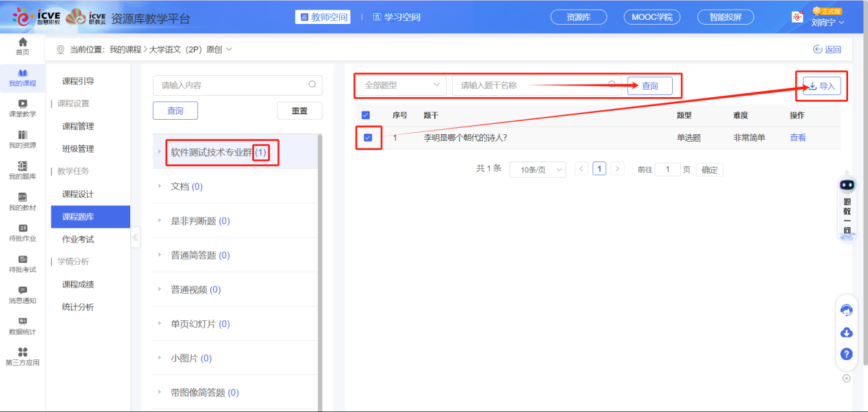Open 消息通知 message icon

tap(23, 291)
